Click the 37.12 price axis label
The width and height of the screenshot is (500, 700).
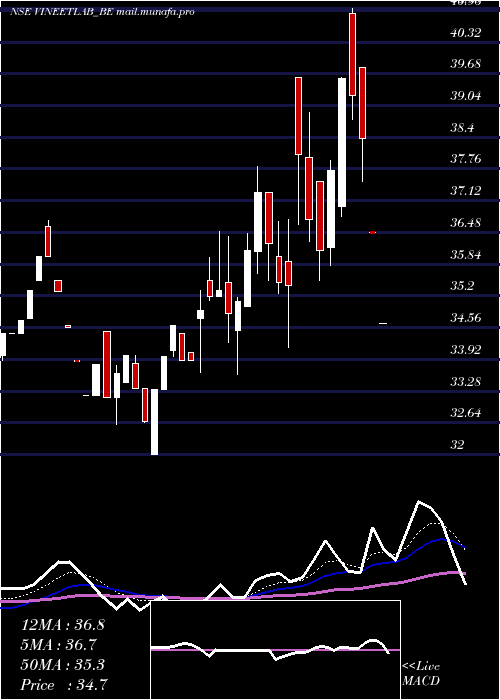tap(466, 191)
